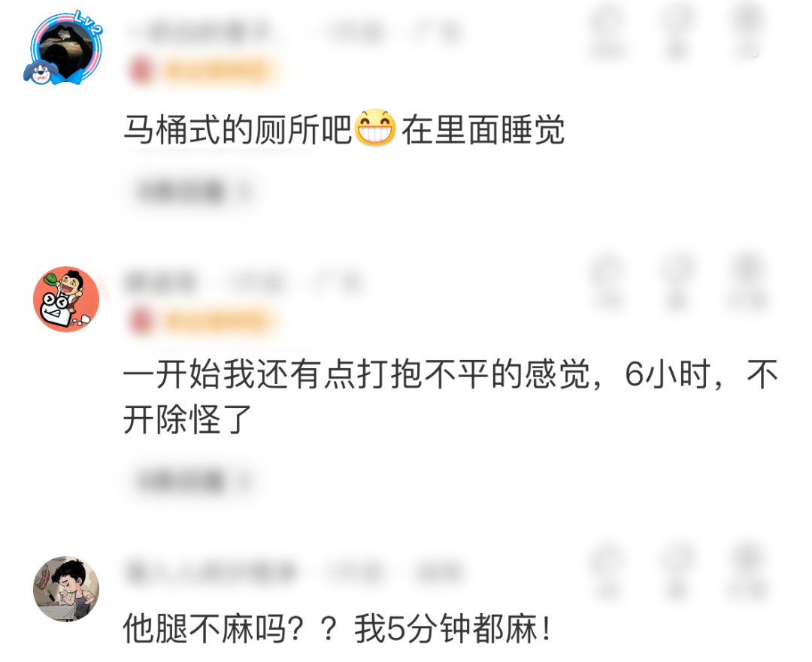Open the sketched man avatar profile

coord(66,588)
